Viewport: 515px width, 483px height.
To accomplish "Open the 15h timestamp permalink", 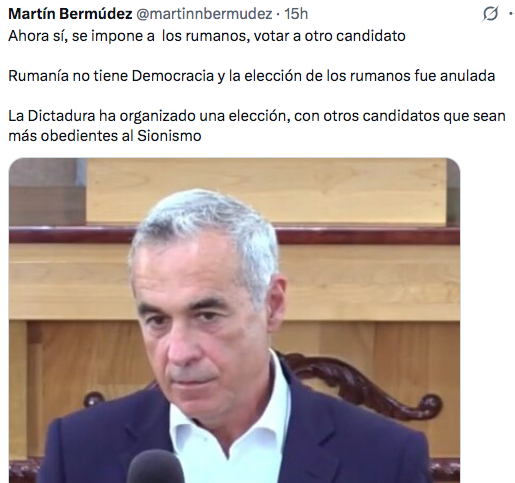I will (x=296, y=14).
